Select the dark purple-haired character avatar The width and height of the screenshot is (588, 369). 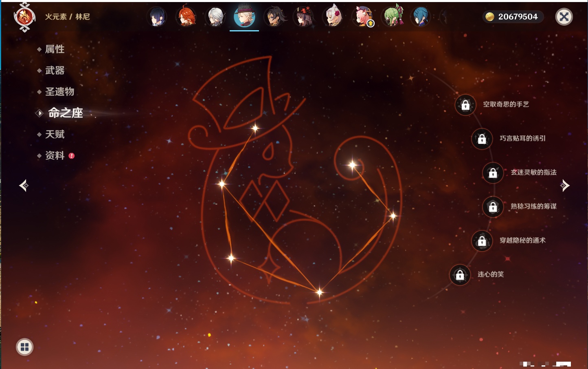point(157,17)
